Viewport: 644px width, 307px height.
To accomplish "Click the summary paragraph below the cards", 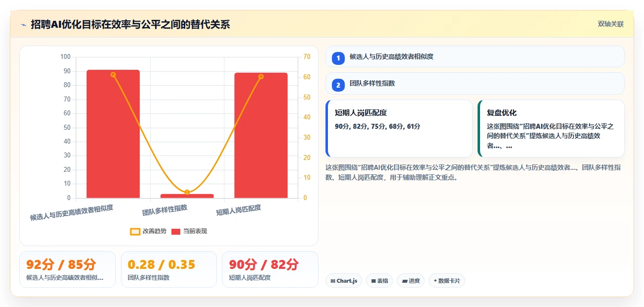I will tap(473, 172).
